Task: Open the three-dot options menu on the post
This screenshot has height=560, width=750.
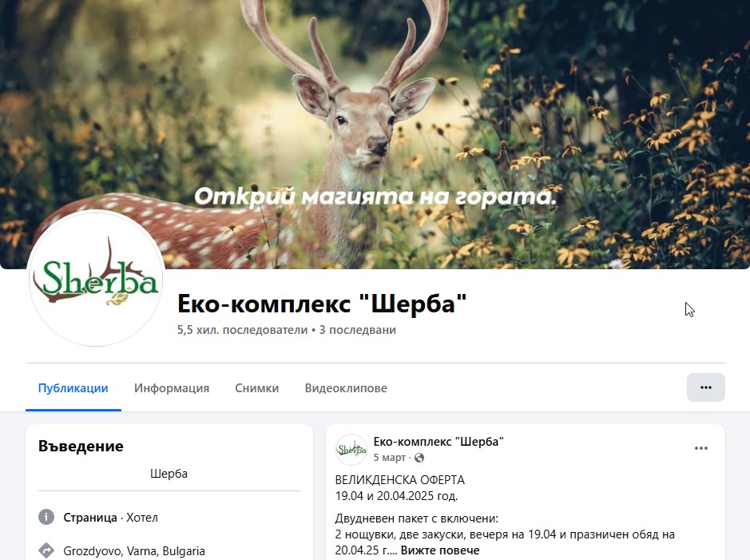Action: click(x=700, y=448)
